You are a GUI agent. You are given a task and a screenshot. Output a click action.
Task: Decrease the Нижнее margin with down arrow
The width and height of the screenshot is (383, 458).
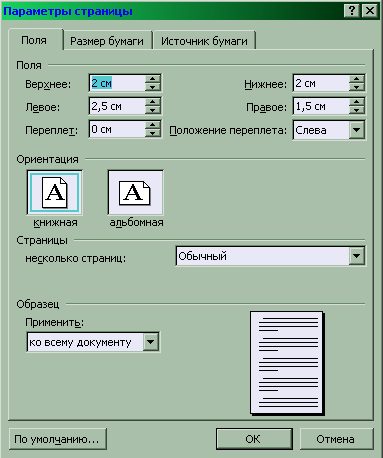tap(357, 87)
